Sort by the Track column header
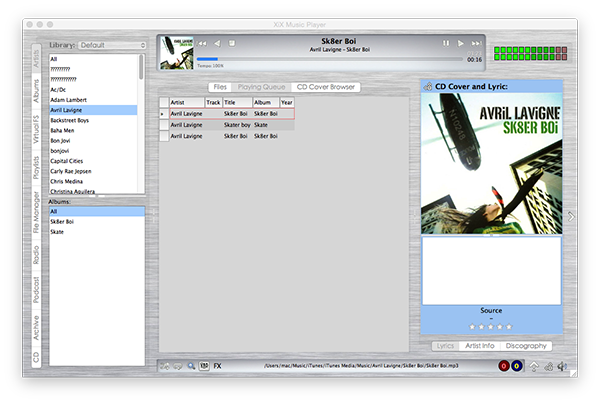Viewport: 600px width, 404px height. [214, 103]
